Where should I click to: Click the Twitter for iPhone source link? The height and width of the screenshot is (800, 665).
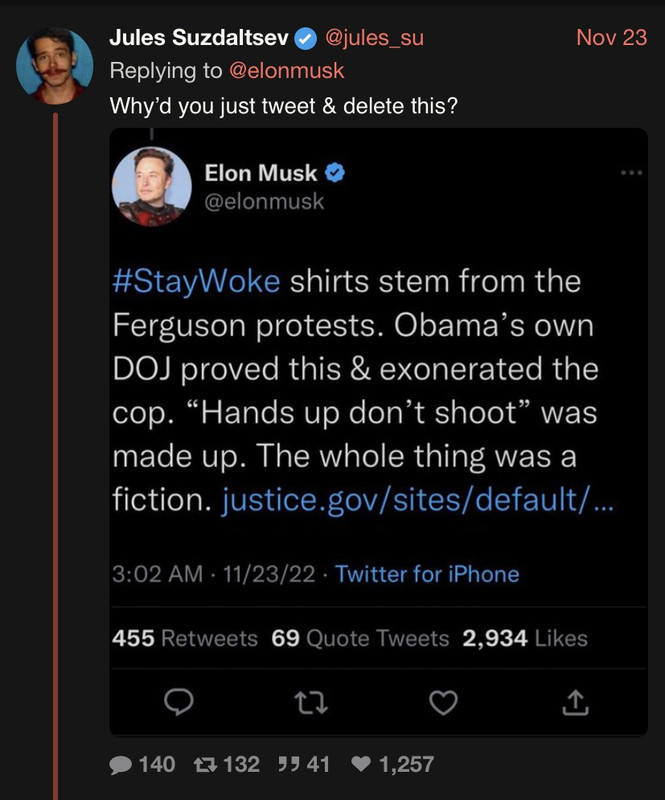pyautogui.click(x=427, y=574)
